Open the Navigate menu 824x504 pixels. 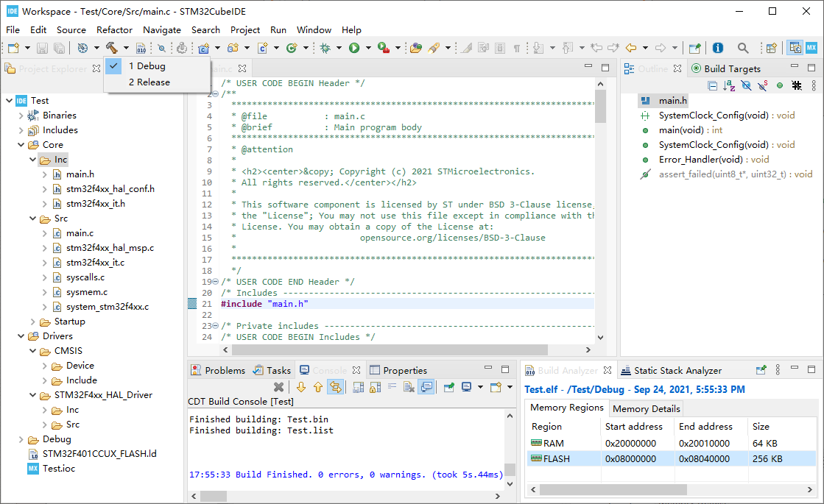coord(162,30)
